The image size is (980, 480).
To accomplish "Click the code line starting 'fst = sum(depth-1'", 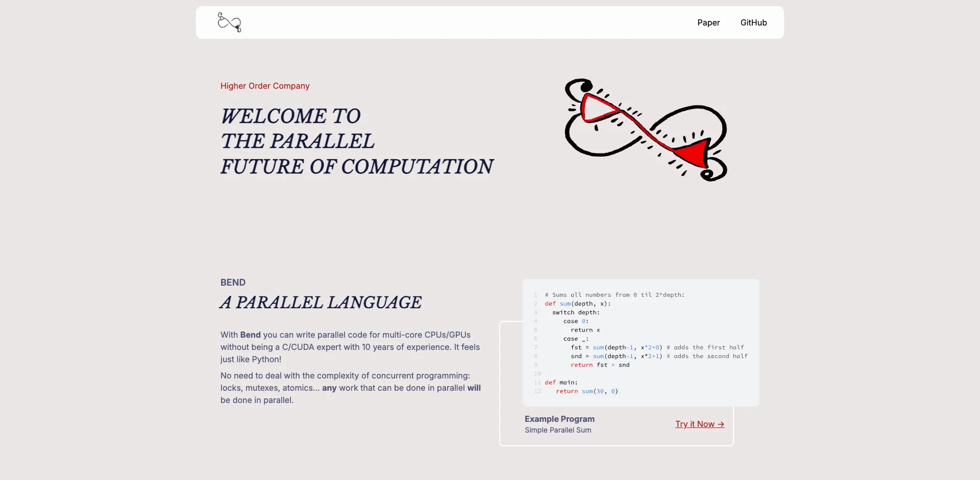I will point(657,347).
